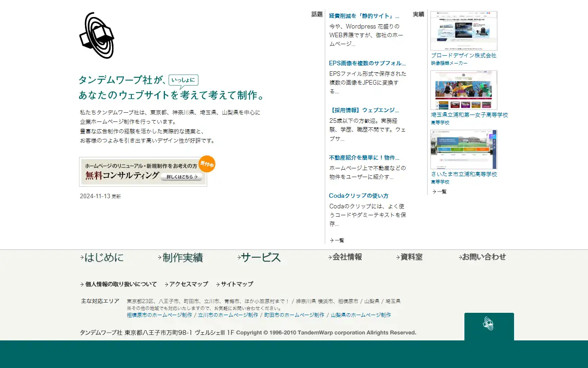Screen dimensions: 588x368
Task: Click the 実績 section heading
Action: (x=418, y=14)
